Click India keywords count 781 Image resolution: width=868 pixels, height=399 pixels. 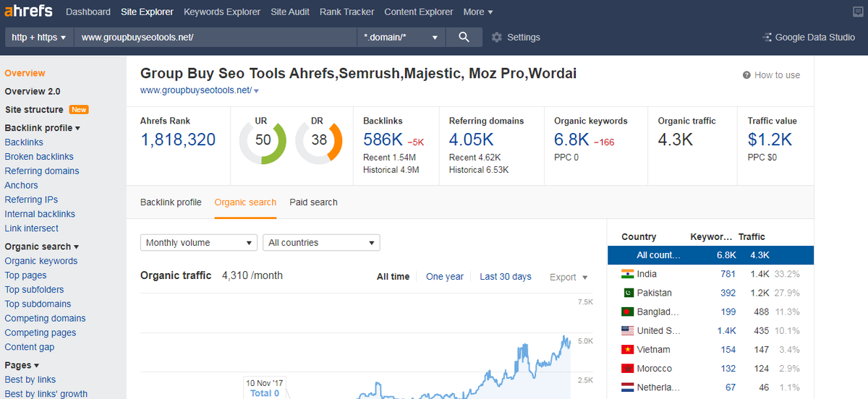point(728,274)
